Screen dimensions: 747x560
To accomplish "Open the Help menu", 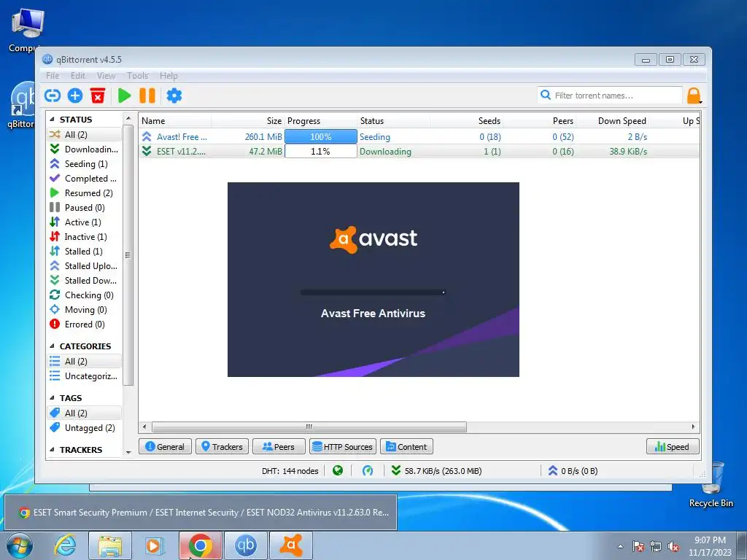I will pyautogui.click(x=169, y=76).
